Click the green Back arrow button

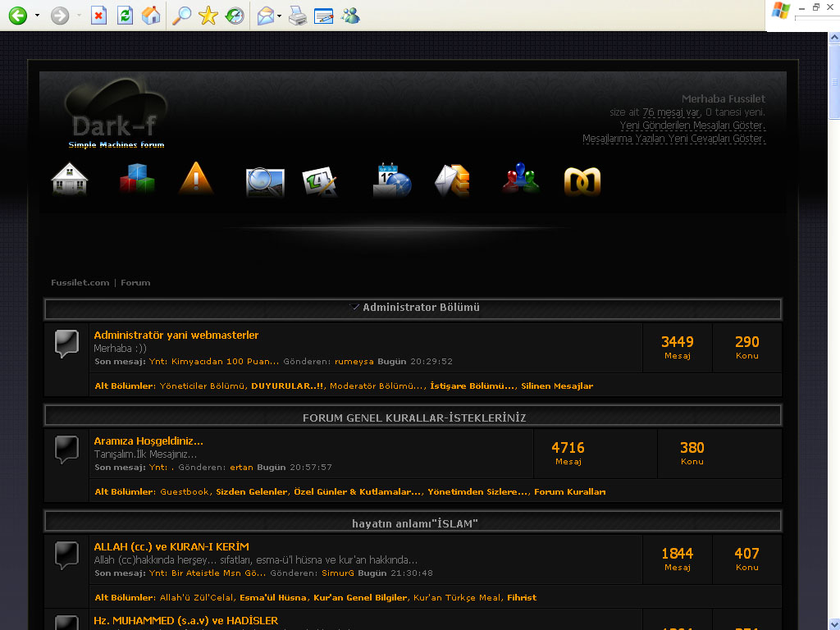click(x=18, y=15)
